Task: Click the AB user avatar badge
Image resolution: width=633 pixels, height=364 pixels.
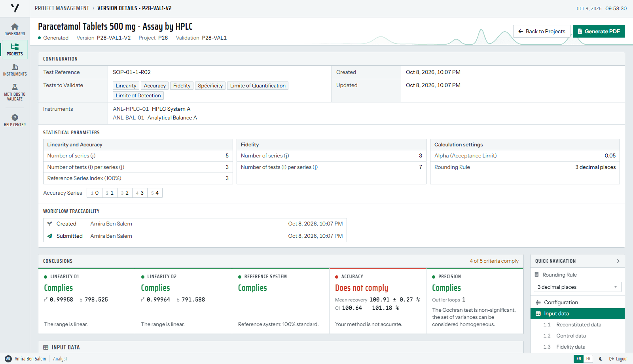Action: click(x=8, y=358)
